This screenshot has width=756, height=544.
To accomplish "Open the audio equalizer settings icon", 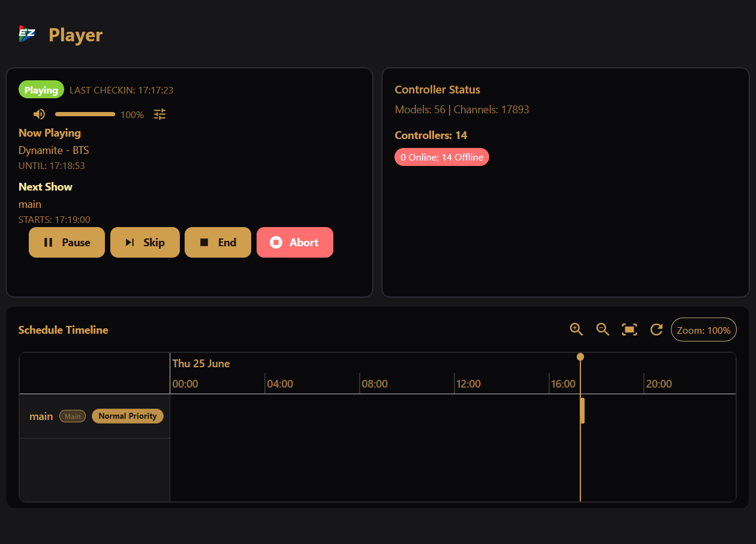I will click(x=159, y=114).
